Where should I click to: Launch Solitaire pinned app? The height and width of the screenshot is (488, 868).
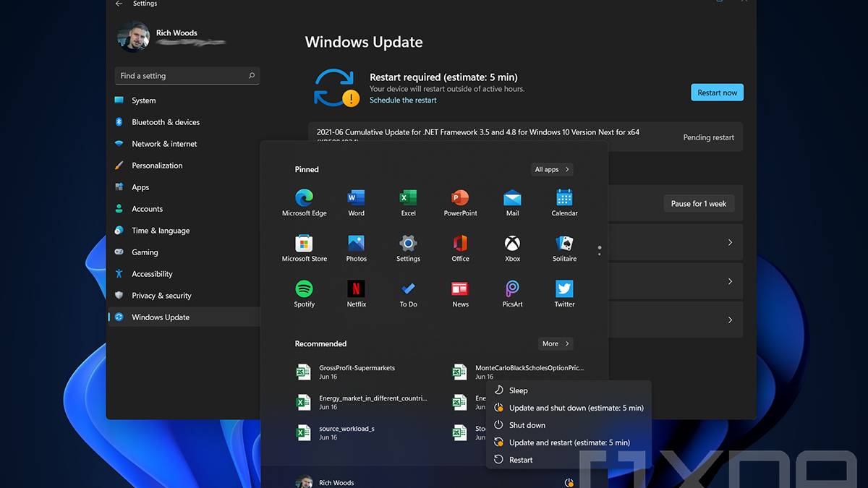click(564, 248)
